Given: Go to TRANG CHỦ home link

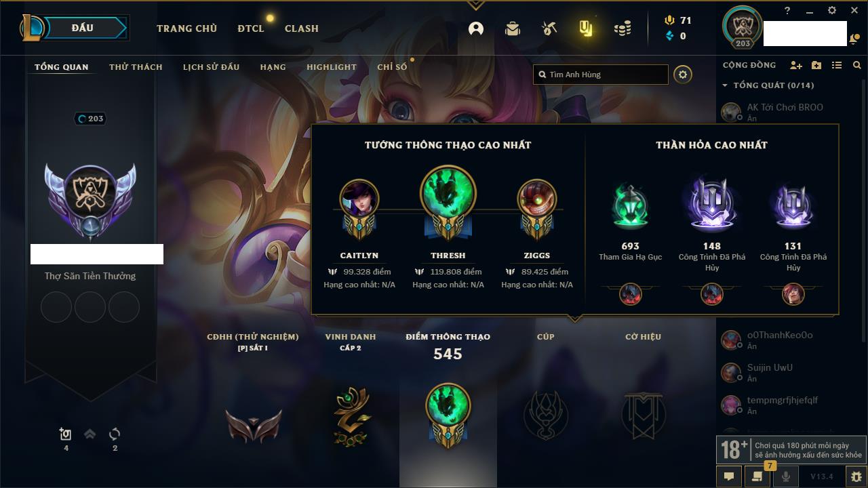Looking at the screenshot, I should click(x=186, y=28).
